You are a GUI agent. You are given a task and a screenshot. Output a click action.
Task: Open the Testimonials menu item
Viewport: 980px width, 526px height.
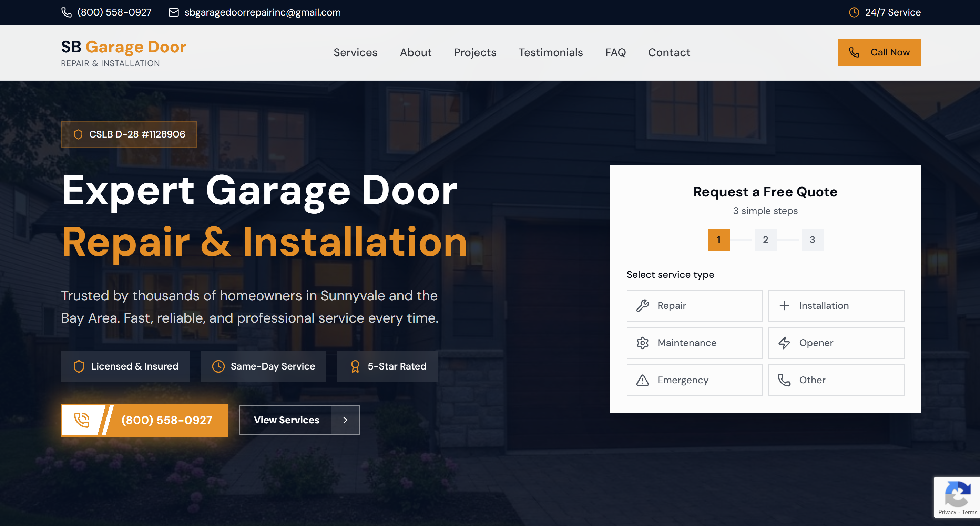point(551,52)
